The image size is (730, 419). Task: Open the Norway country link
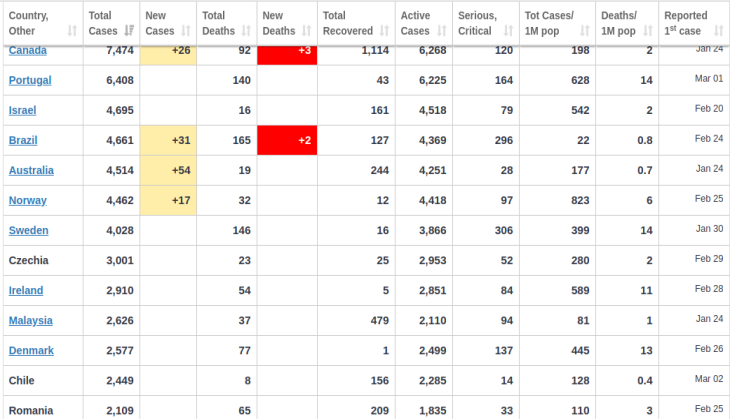(27, 200)
